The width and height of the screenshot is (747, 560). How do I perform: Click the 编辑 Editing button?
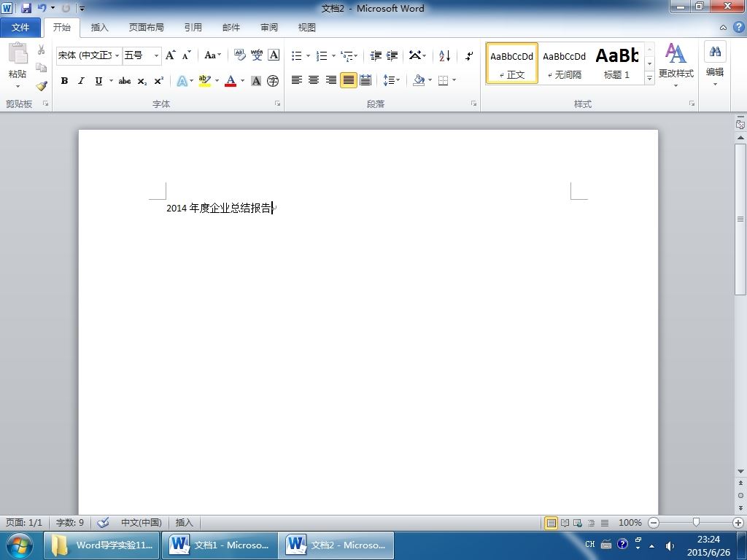(715, 64)
